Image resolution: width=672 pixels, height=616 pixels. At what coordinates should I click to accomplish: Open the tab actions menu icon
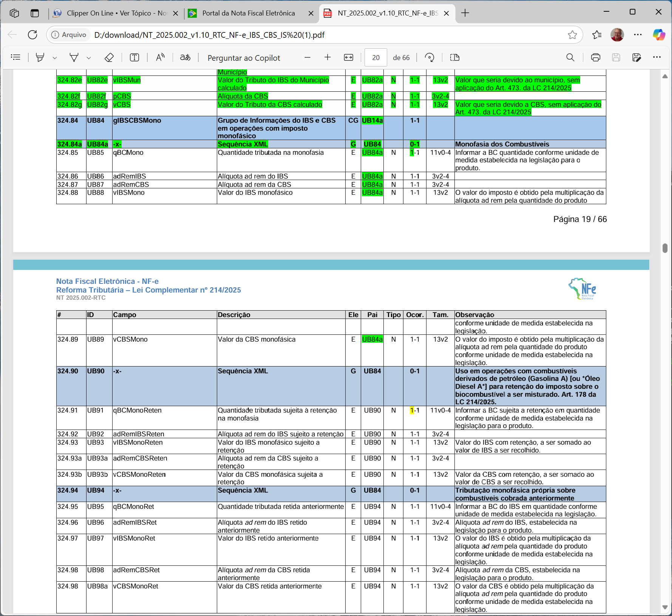(x=35, y=13)
